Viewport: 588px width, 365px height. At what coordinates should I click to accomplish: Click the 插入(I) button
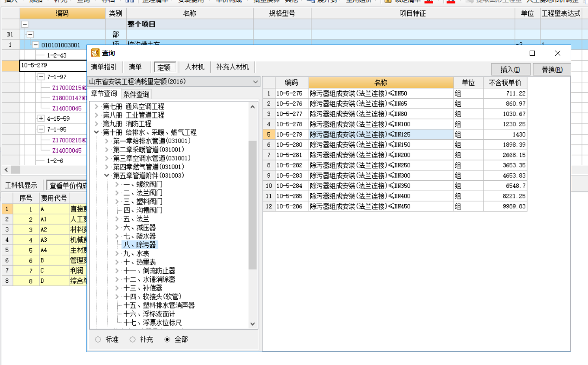pos(510,70)
